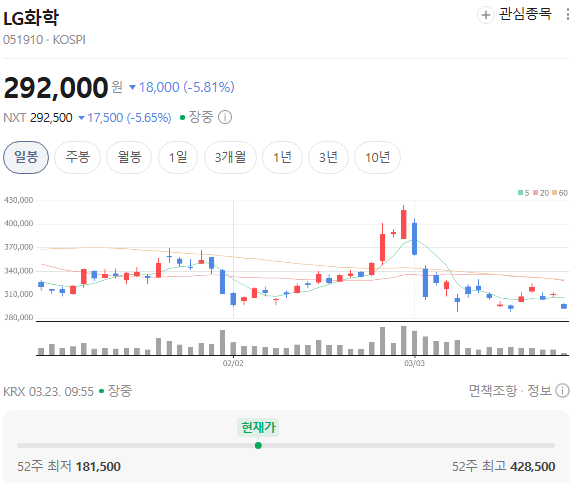Click the 현재가 label badge
Screen dimensions: 582x483
coord(258,428)
